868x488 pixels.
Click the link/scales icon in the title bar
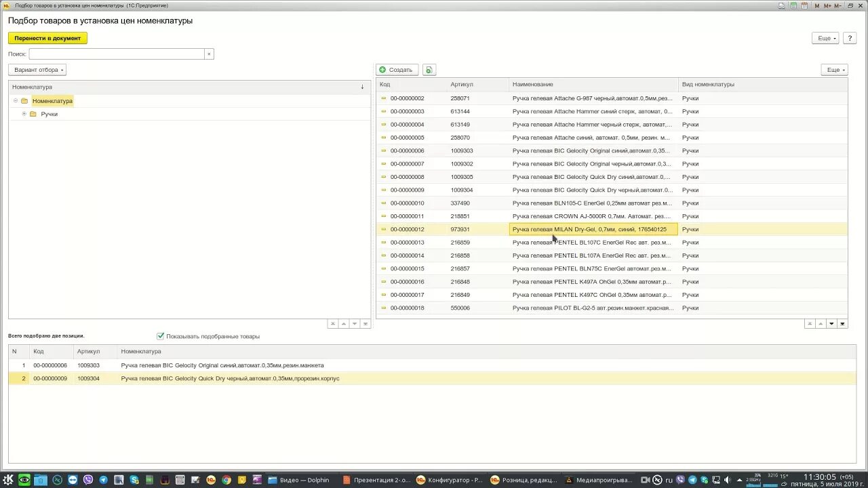(x=781, y=5)
